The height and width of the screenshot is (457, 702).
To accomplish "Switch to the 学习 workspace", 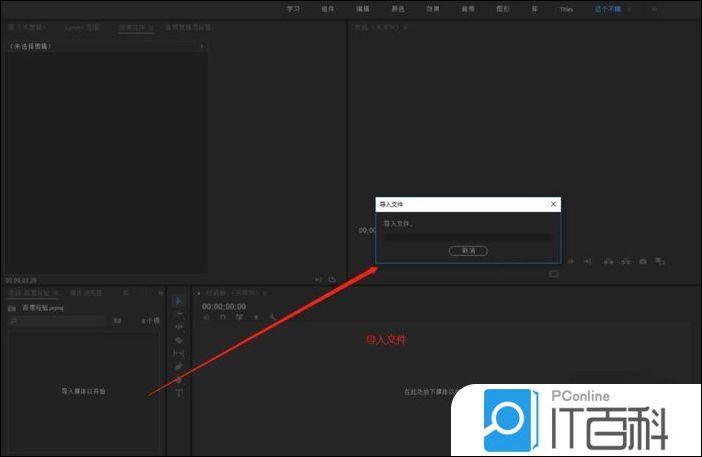I will 293,9.
